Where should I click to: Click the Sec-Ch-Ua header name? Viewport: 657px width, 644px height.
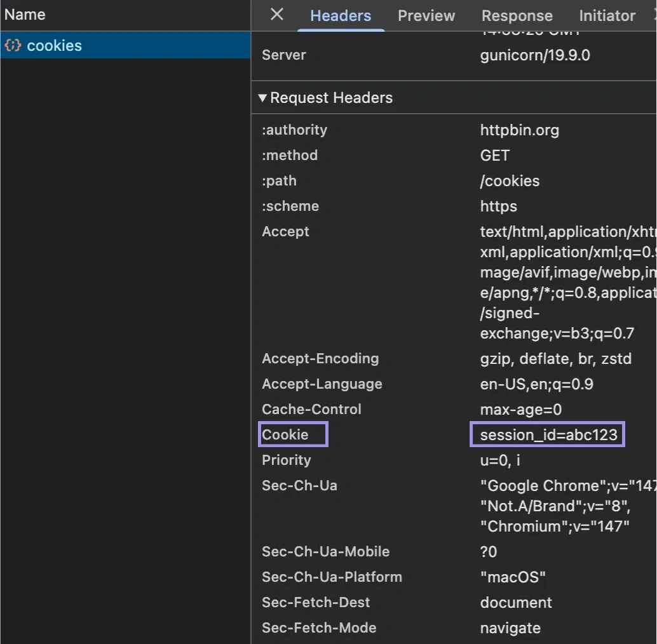pos(299,485)
